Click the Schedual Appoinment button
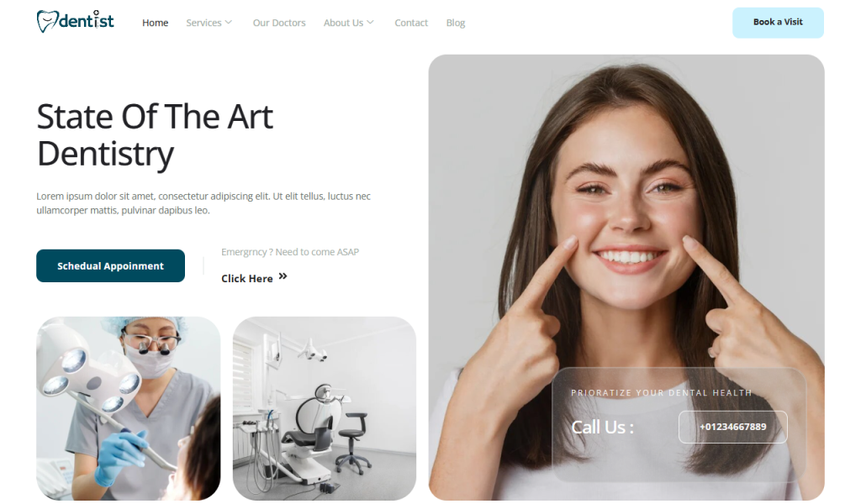This screenshot has height=504, width=861. tap(110, 266)
